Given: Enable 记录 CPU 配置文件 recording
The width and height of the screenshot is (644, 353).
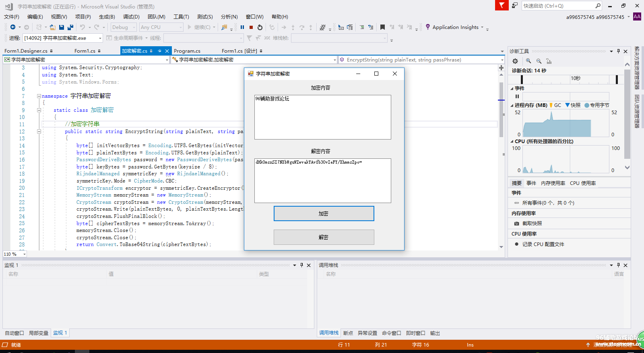Looking at the screenshot, I should [x=543, y=244].
